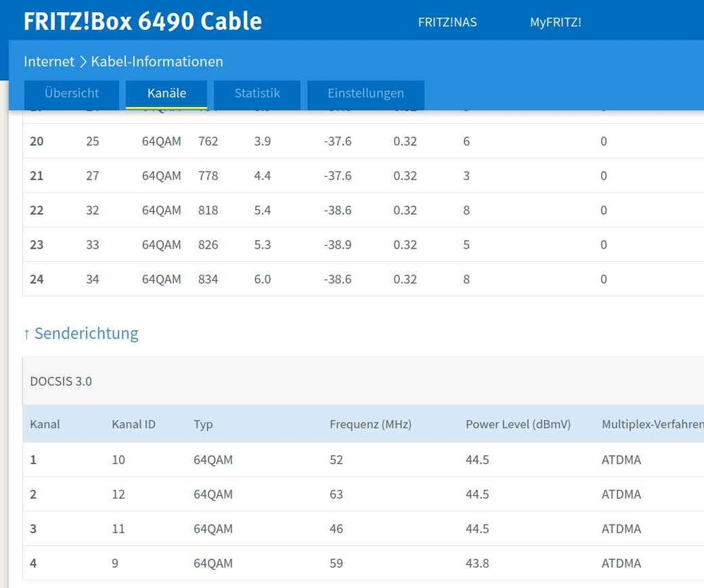Click the Kanal column header
Screen dimensions: 704x588
(x=45, y=425)
